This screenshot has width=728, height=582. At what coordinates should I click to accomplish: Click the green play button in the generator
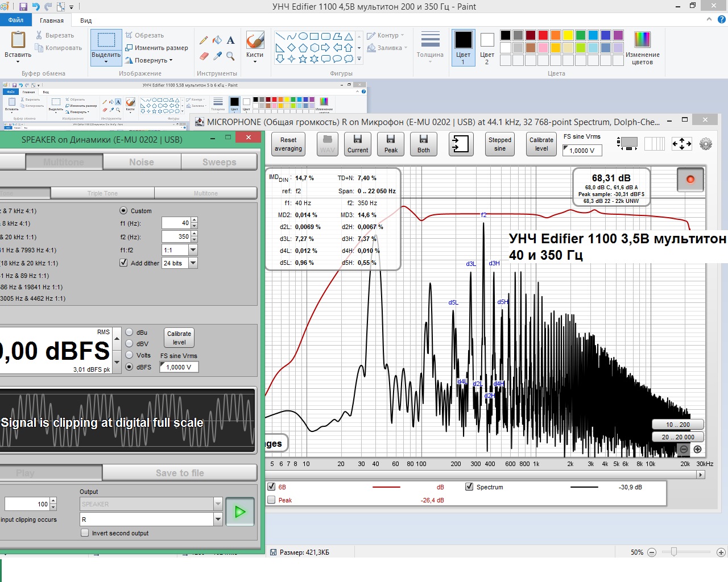pos(240,512)
